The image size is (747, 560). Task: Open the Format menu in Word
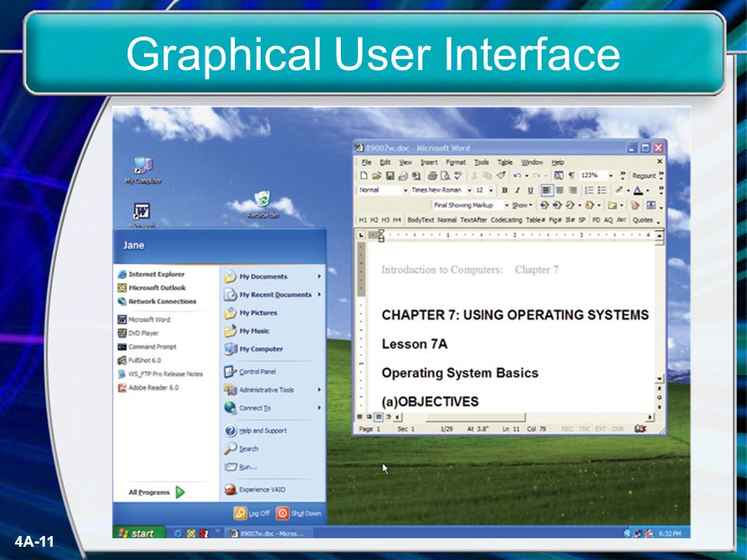pyautogui.click(x=456, y=163)
